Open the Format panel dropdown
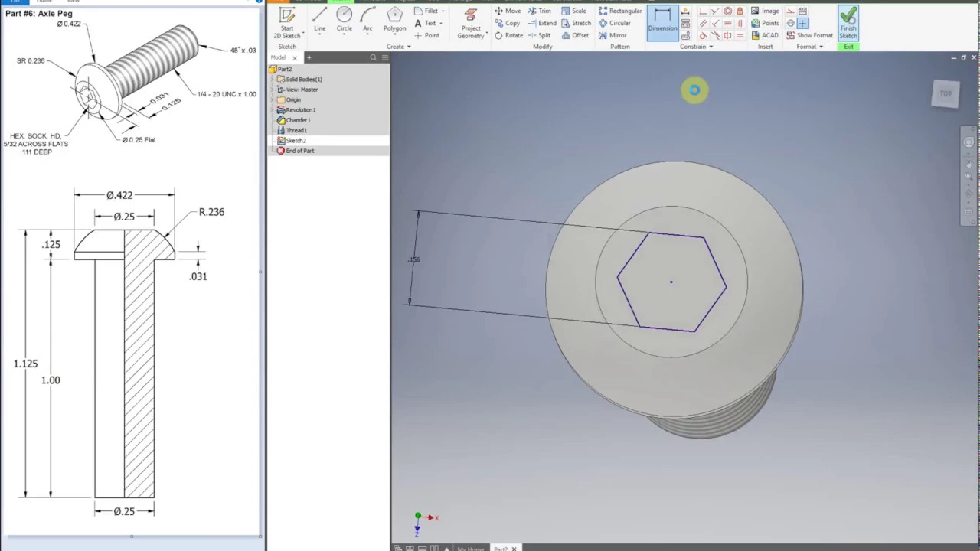 (809, 47)
